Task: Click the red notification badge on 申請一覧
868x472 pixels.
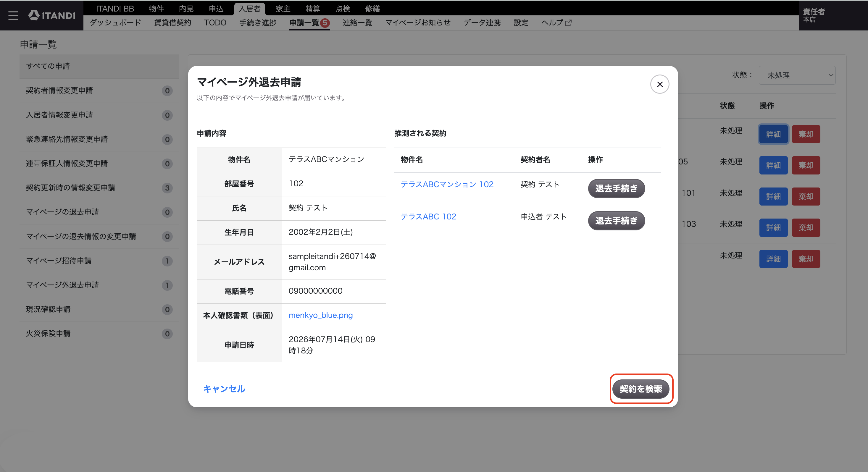Action: [325, 23]
